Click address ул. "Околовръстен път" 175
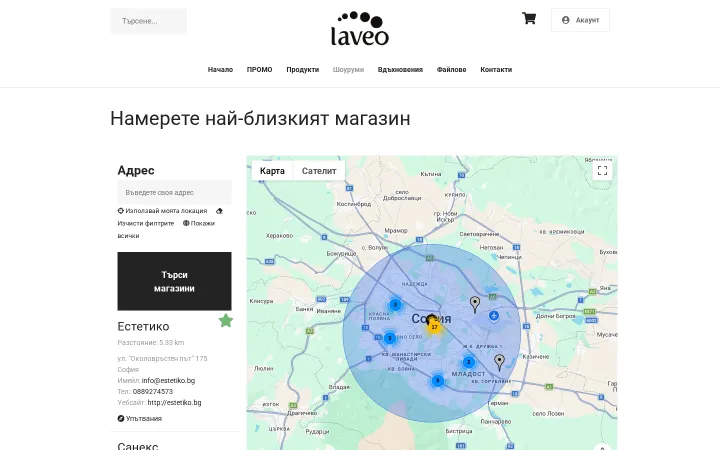Screen dimensions: 720x450 tap(163, 358)
